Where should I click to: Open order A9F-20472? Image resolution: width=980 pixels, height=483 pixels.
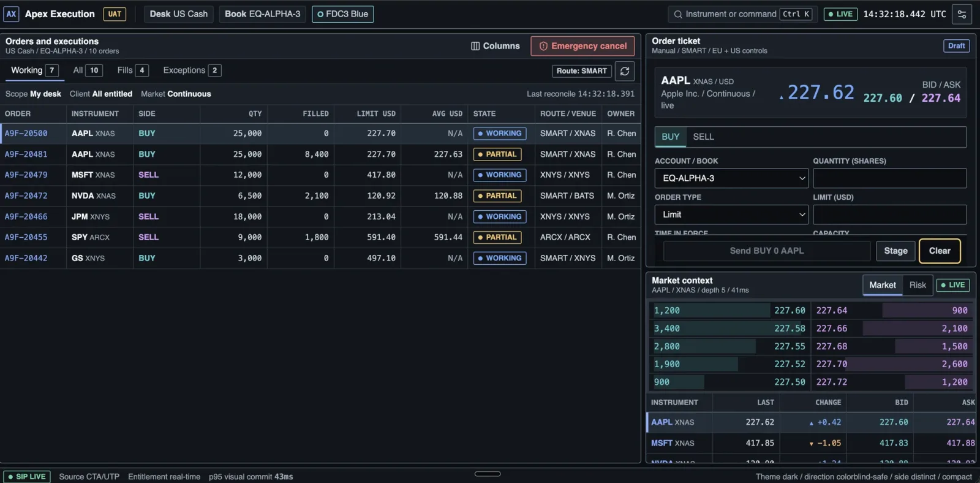tap(26, 196)
